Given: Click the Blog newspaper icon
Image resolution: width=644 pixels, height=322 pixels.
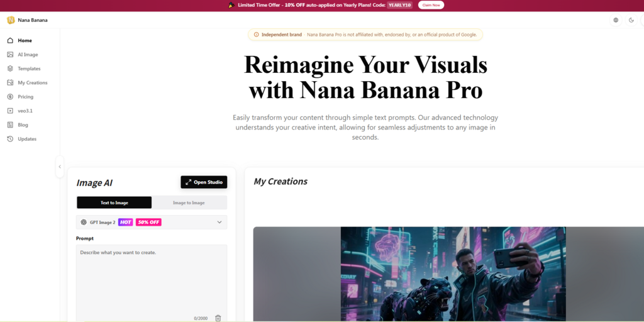Looking at the screenshot, I should click(10, 125).
